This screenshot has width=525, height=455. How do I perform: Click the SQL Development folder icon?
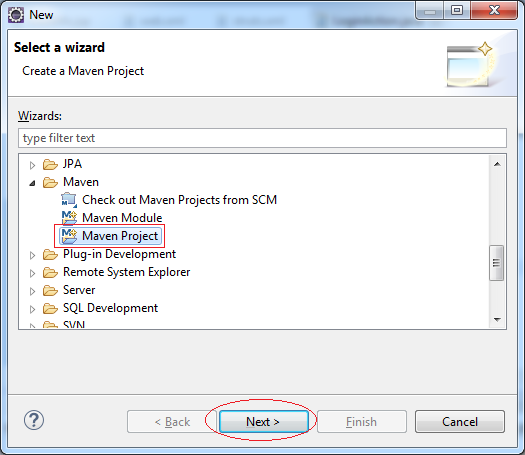coord(50,308)
